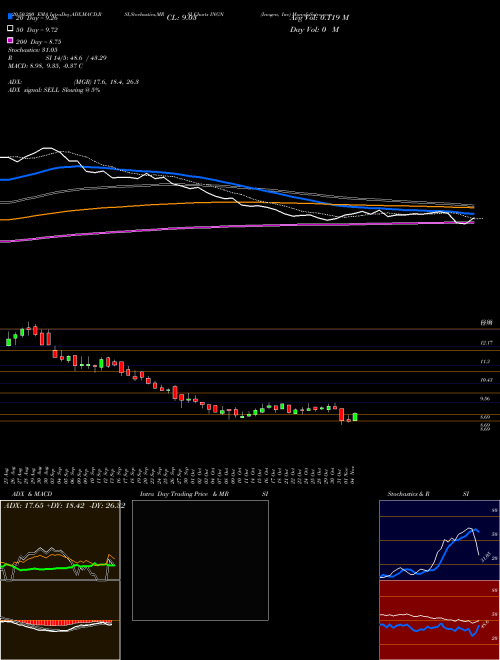Click the white 50 Day EMA legend swatch
Viewport: 500px width, 660px height.
coord(11,29)
